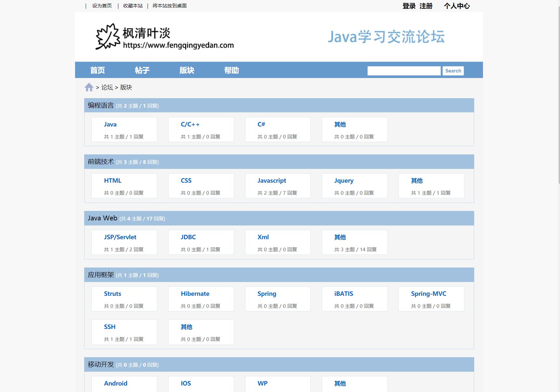Click 收藏本站 link
The width and height of the screenshot is (560, 392).
point(133,6)
